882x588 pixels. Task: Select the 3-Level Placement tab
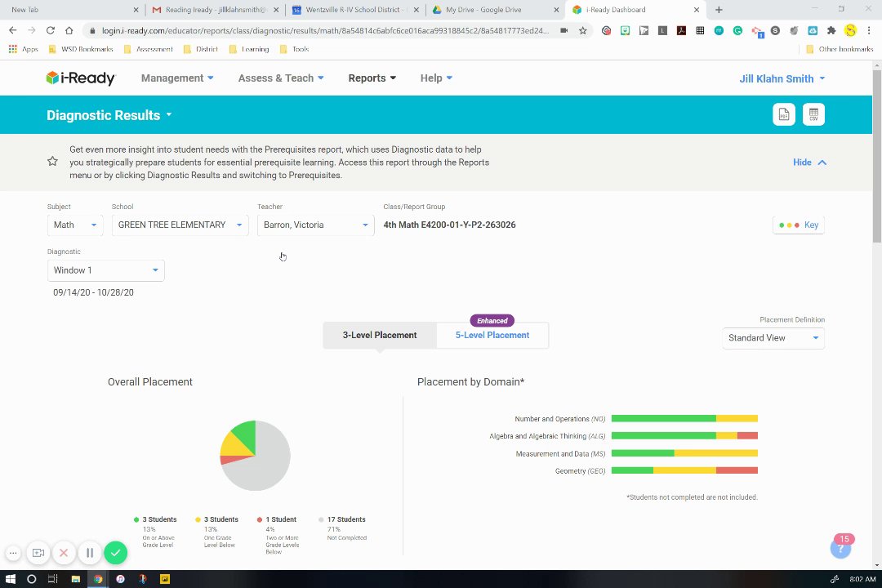pos(380,336)
